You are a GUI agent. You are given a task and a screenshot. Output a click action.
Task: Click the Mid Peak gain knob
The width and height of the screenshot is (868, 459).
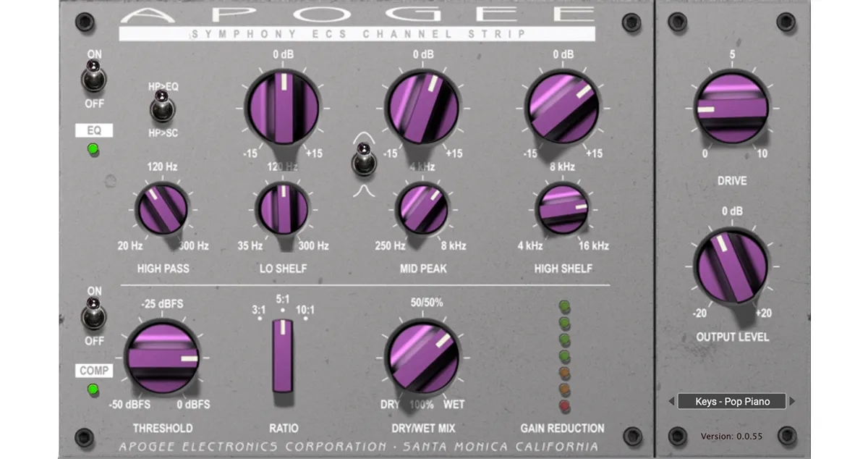click(423, 108)
